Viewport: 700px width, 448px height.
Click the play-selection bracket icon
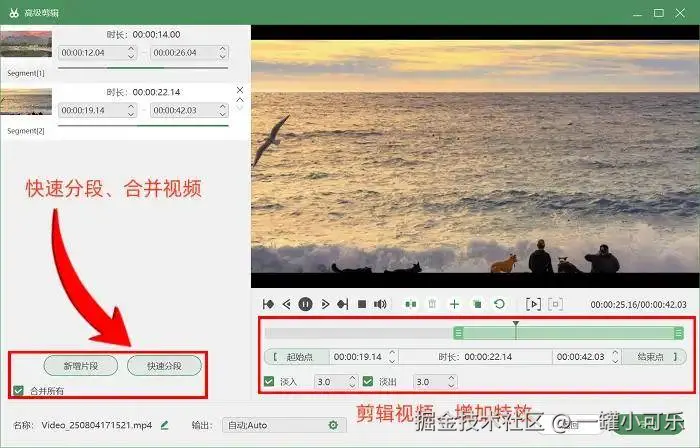(x=533, y=304)
